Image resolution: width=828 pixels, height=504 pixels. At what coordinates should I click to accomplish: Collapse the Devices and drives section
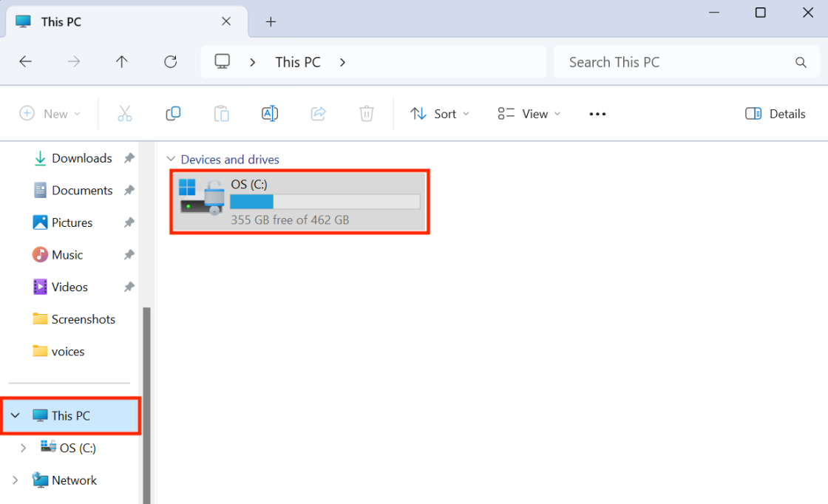pyautogui.click(x=172, y=159)
